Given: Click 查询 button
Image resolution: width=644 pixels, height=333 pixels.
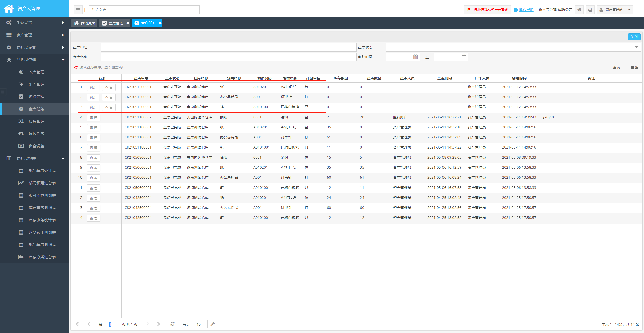Looking at the screenshot, I should click(617, 67).
